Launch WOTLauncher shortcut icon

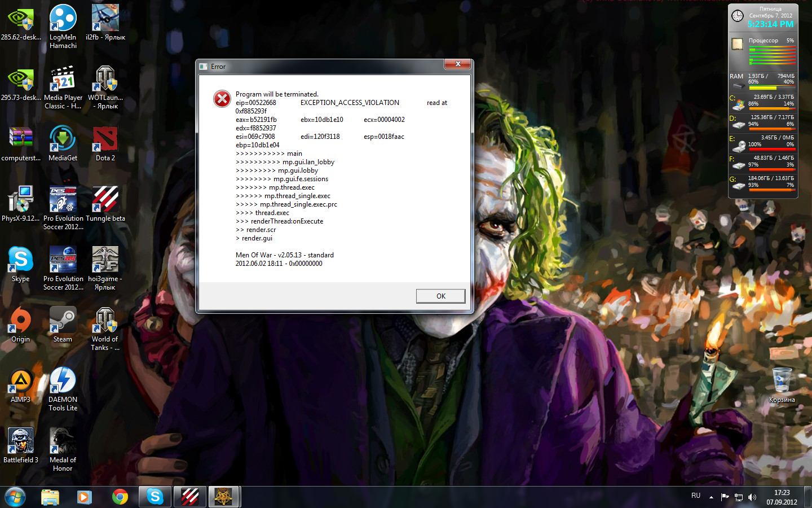point(105,87)
